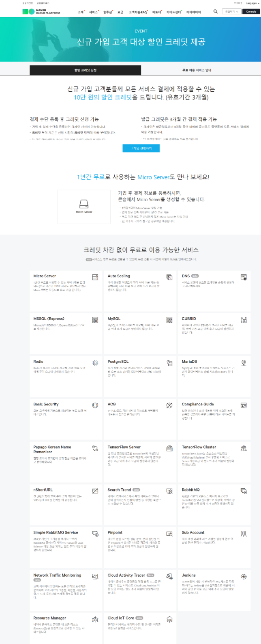Open the Console button
The image size is (261, 644).
[251, 12]
